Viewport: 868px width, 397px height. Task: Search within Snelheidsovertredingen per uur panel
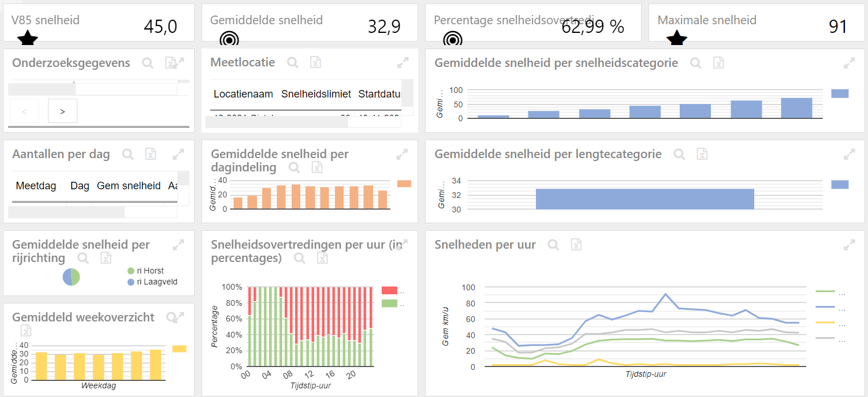tap(299, 258)
